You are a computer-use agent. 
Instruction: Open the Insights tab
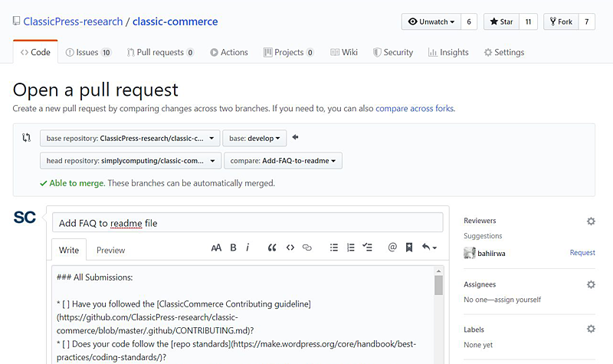(x=448, y=52)
